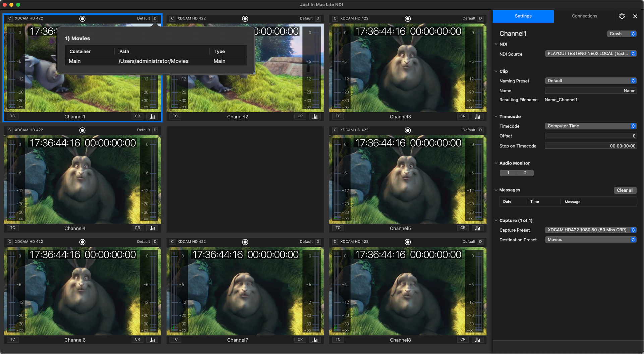Viewport: 644px width, 354px height.
Task: Toggle audio monitor channel 1
Action: (508, 173)
